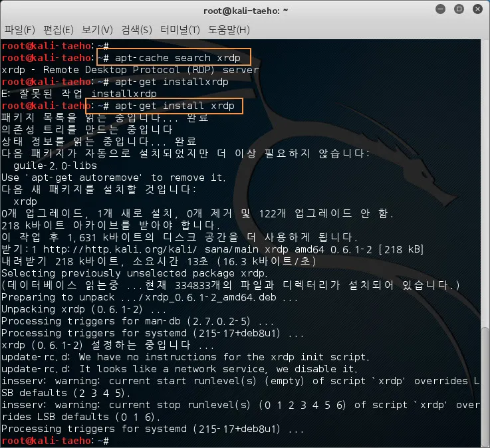Click the '218 k바이트 아카이브를 받아야 합니다' line
This screenshot has width=490, height=448.
110,225
